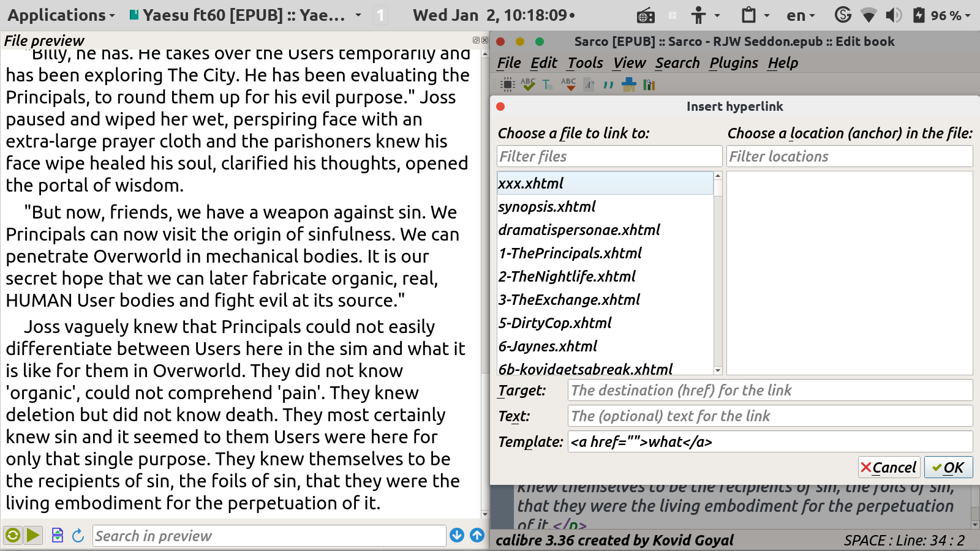Select 3-TheExchange.xhtml file
Viewport: 980px width, 551px height.
click(x=605, y=299)
